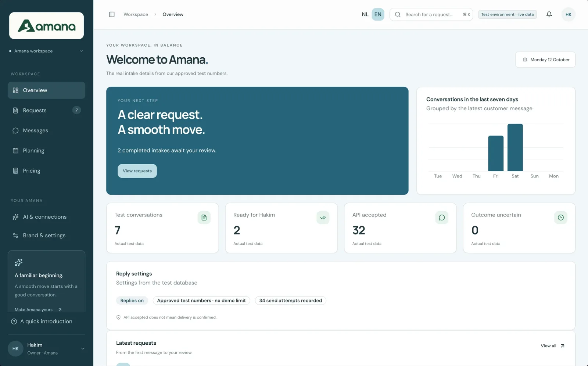The width and height of the screenshot is (588, 366).
Task: Click the Saturday bar in the chart
Action: pos(515,147)
